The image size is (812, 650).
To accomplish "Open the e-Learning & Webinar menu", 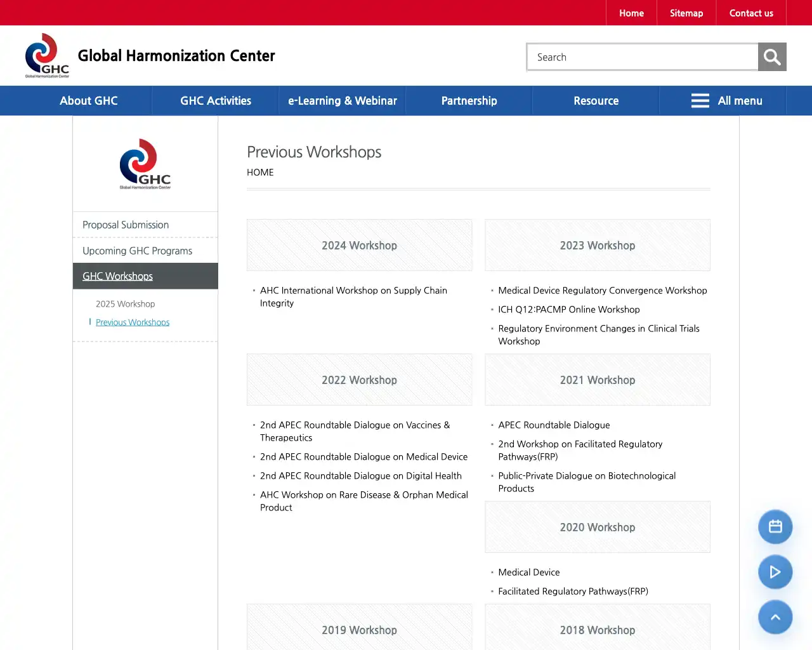I will [x=342, y=100].
